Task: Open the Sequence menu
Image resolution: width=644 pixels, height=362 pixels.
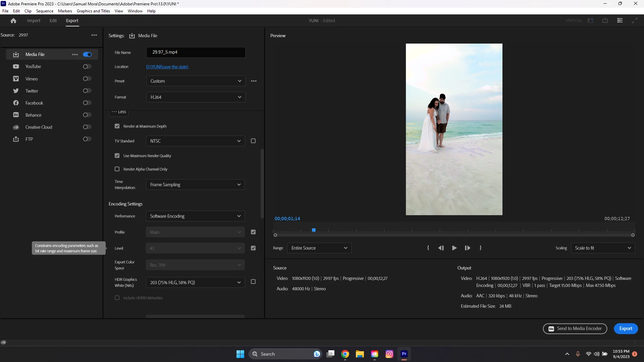Action: pos(45,11)
